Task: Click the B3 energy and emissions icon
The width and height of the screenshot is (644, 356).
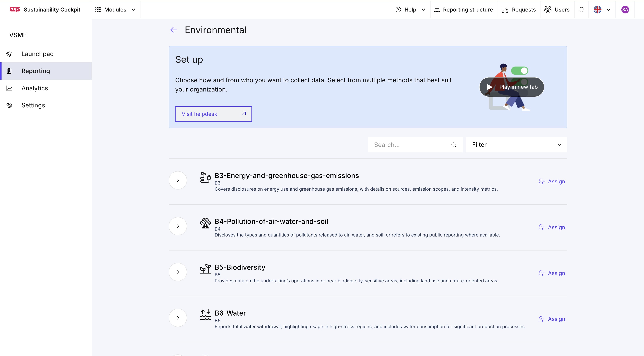Action: tap(205, 177)
